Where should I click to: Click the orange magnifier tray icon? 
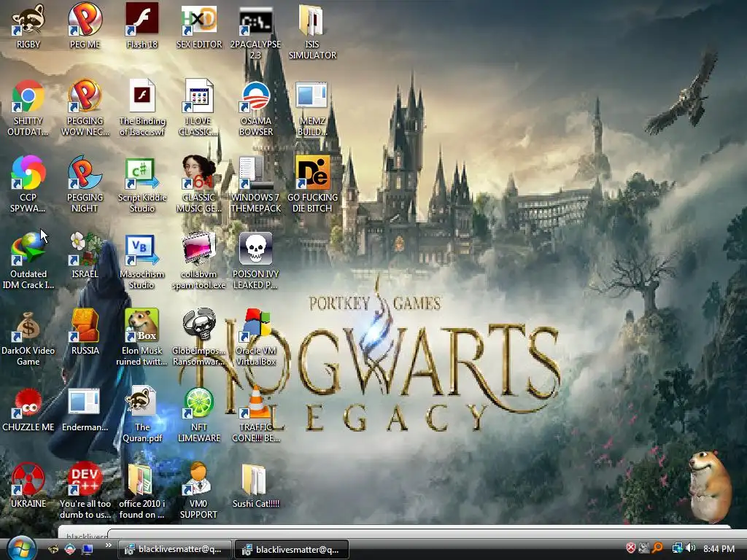point(657,548)
